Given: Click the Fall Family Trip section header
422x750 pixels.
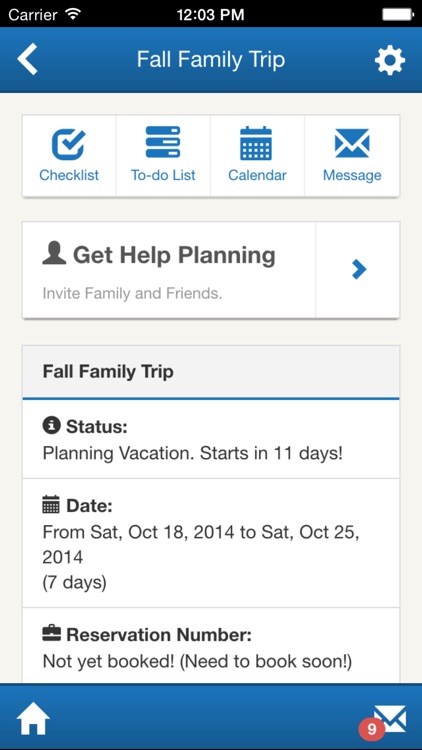Looking at the screenshot, I should (x=211, y=372).
